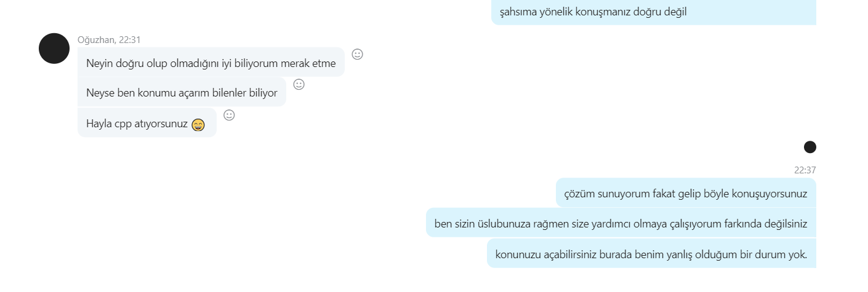Screen dimensions: 868x292
Task: Select message 'şahsıma yönelik konuşmanız doğru değil'
Action: pyautogui.click(x=654, y=12)
